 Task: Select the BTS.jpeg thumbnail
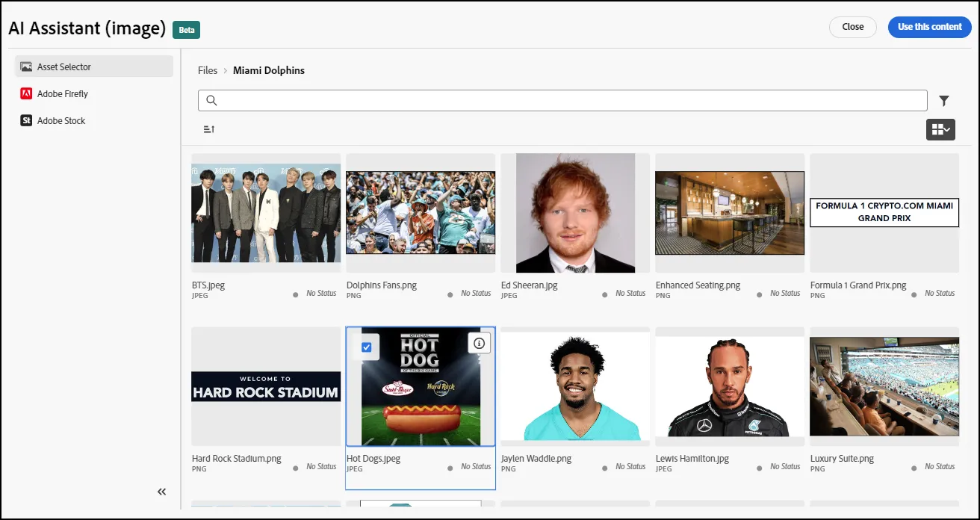click(266, 213)
